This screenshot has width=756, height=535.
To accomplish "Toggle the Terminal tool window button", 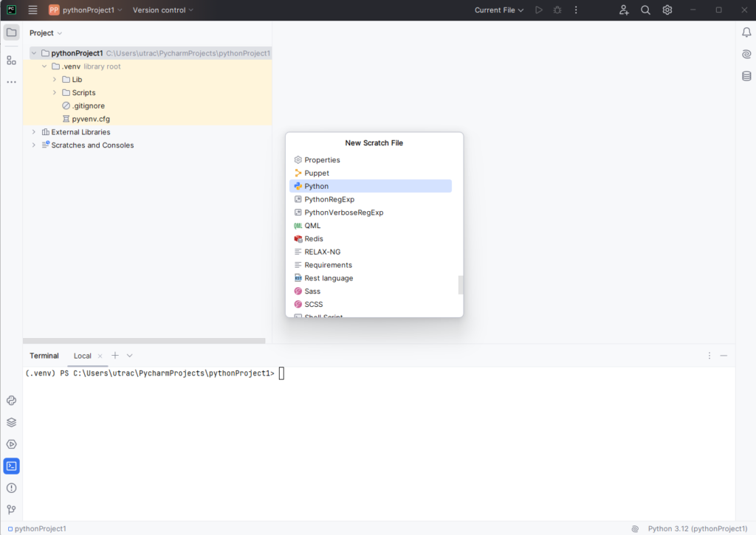I will coord(11,466).
